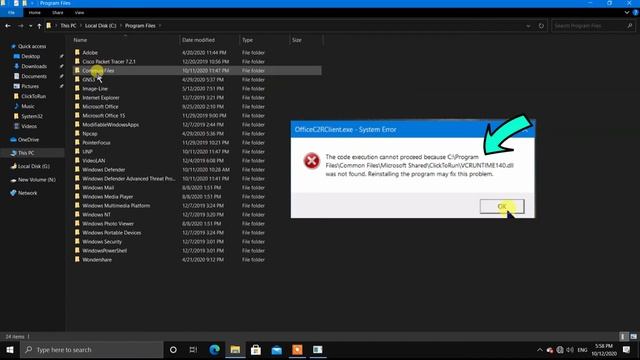Open the Share ribbon tab
This screenshot has width=640, height=360.
click(x=58, y=13)
